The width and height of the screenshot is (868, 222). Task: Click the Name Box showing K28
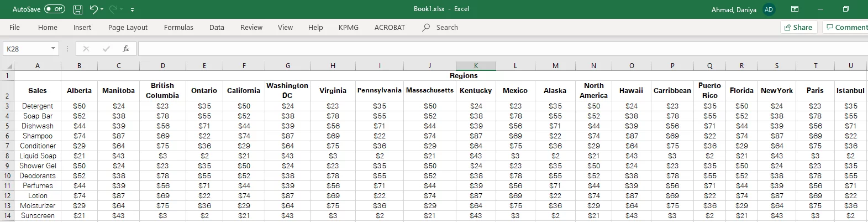point(27,49)
